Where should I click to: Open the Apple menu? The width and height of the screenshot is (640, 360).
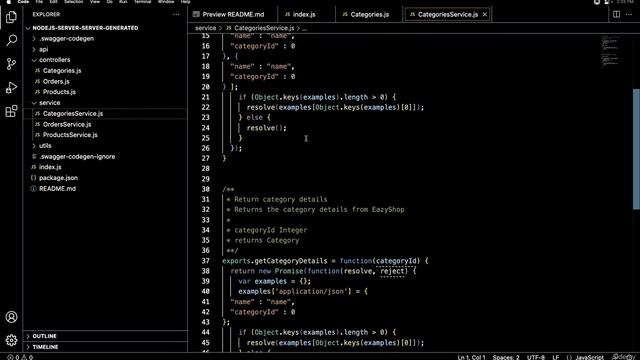coord(9,2)
